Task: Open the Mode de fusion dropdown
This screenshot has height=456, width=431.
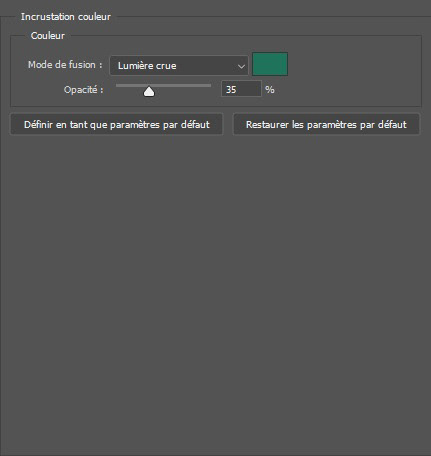Action: tap(179, 65)
